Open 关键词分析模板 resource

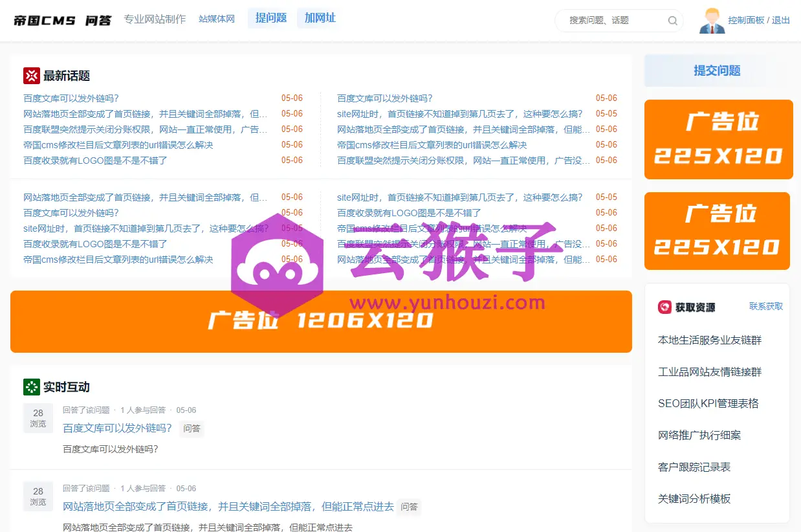pyautogui.click(x=694, y=499)
